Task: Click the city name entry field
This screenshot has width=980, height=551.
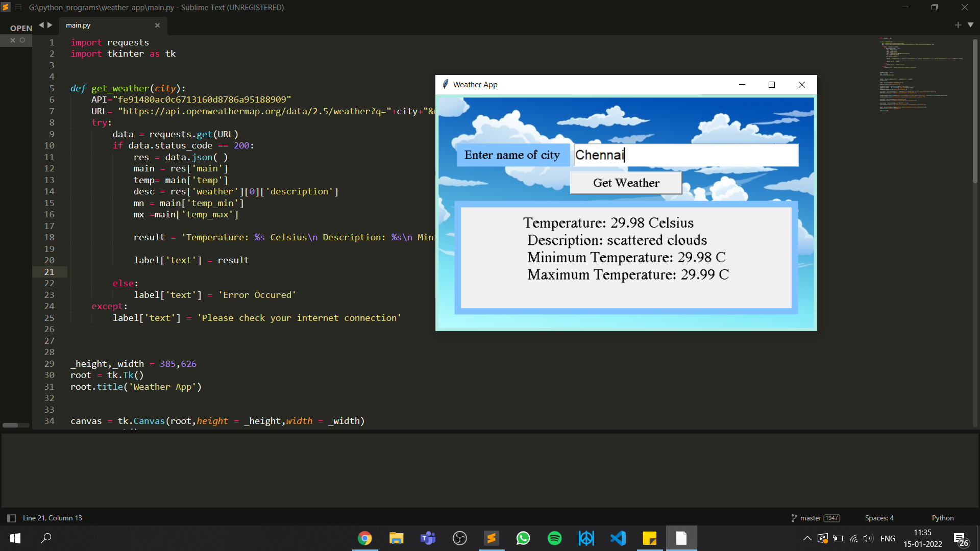Action: [x=685, y=155]
